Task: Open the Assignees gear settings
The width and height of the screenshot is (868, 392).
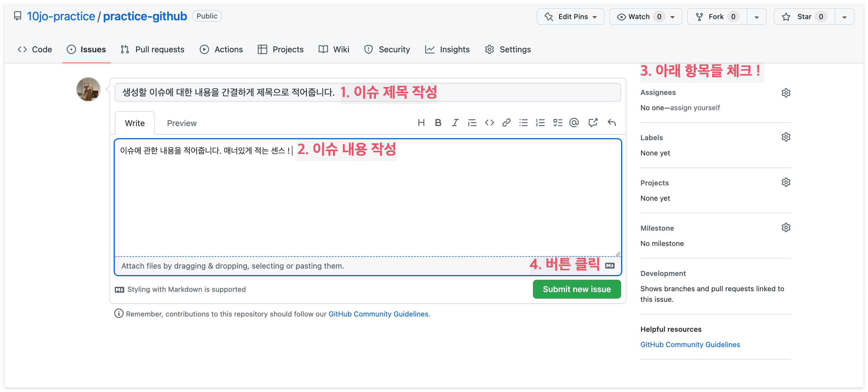Action: [785, 93]
